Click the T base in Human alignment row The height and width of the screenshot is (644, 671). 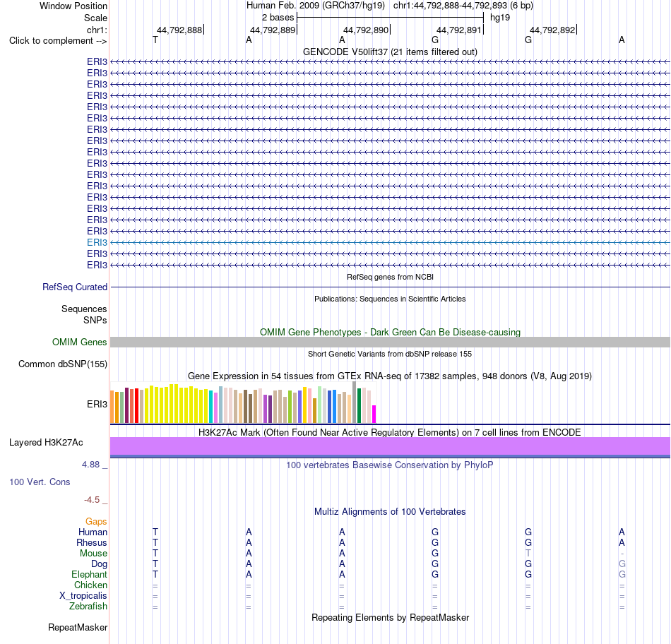[155, 532]
